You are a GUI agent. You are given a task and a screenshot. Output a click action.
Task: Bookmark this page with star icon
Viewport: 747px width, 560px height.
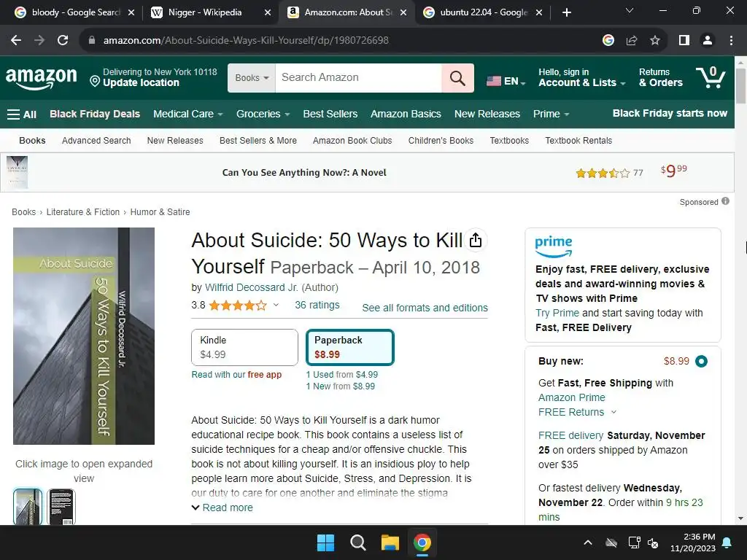click(x=655, y=41)
